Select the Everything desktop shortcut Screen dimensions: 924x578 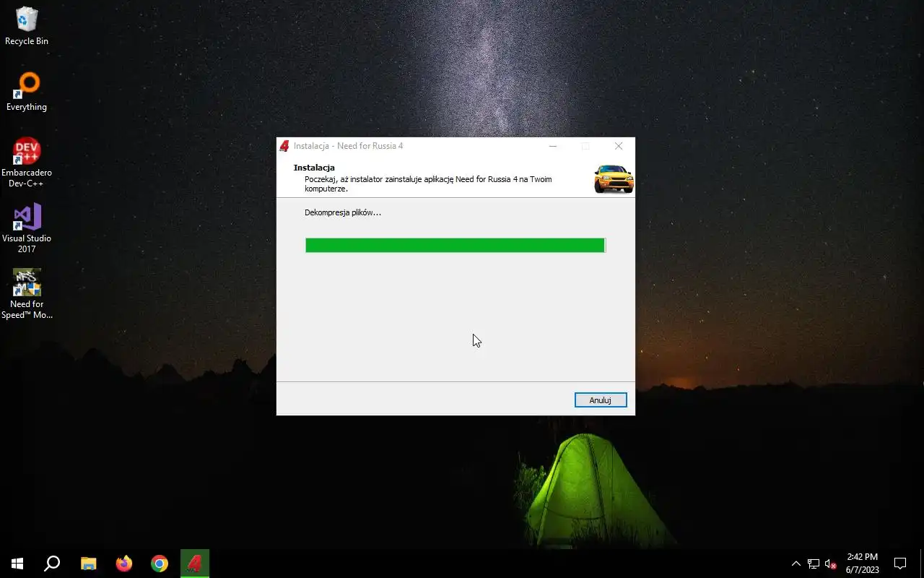pos(27,92)
